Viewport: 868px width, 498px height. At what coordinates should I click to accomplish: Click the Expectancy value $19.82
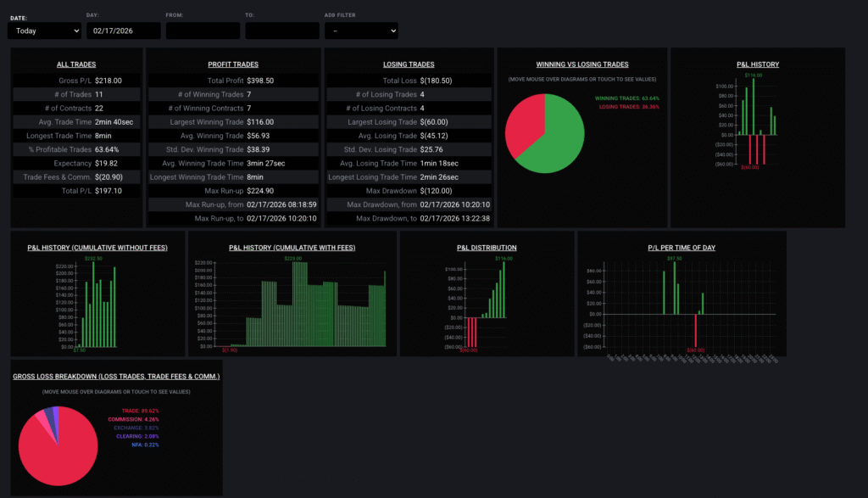point(106,164)
